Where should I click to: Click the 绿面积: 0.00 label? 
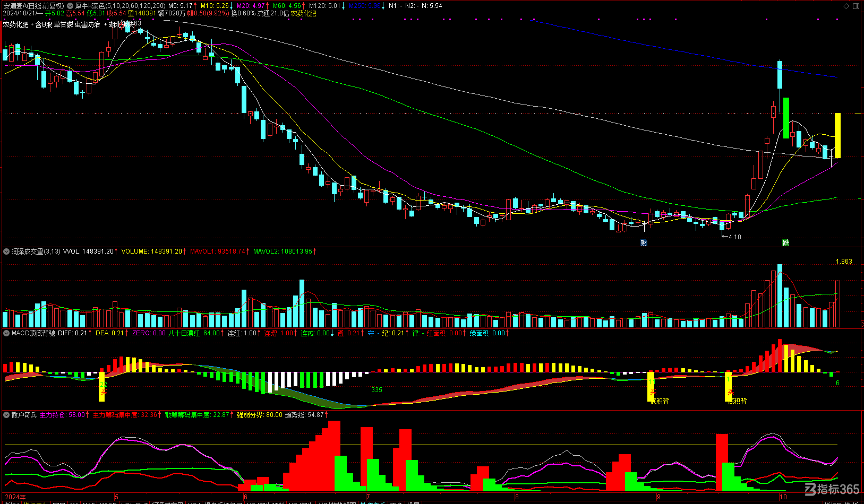click(487, 333)
